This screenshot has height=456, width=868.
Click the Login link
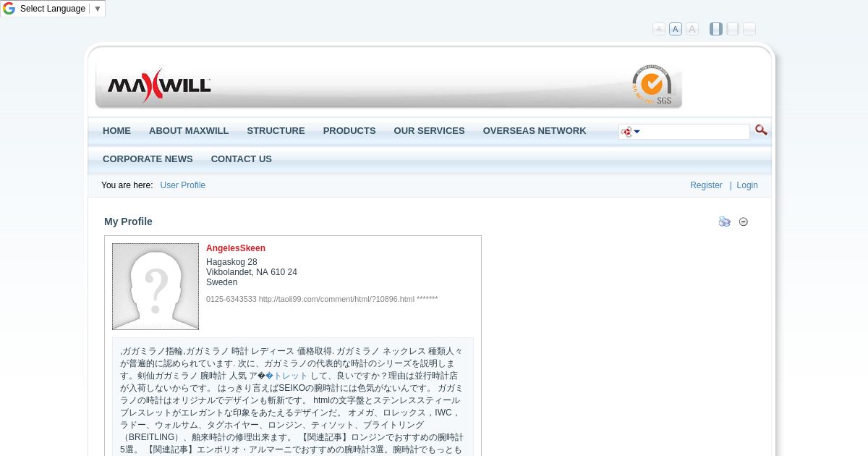tap(747, 185)
